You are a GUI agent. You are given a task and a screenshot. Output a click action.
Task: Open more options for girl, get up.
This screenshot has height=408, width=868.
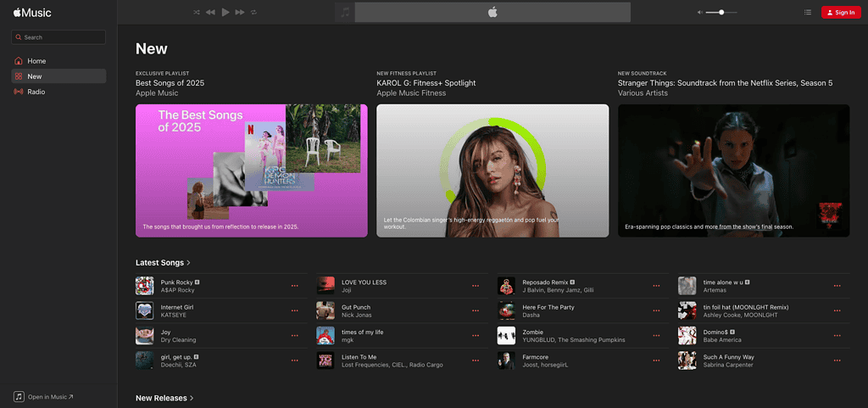294,360
